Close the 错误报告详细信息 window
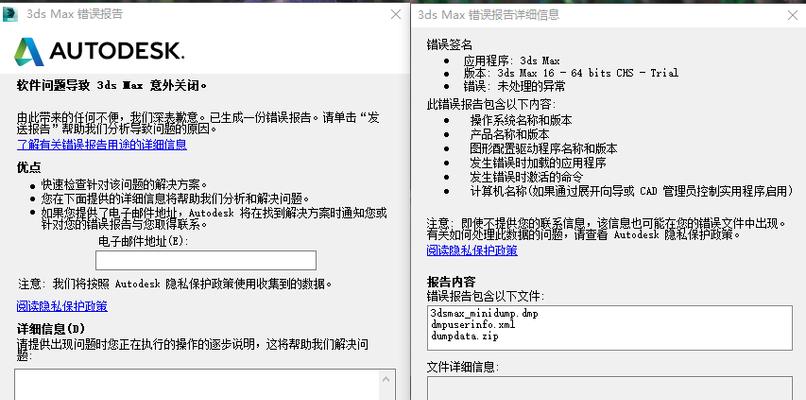The height and width of the screenshot is (400, 806). pos(793,15)
